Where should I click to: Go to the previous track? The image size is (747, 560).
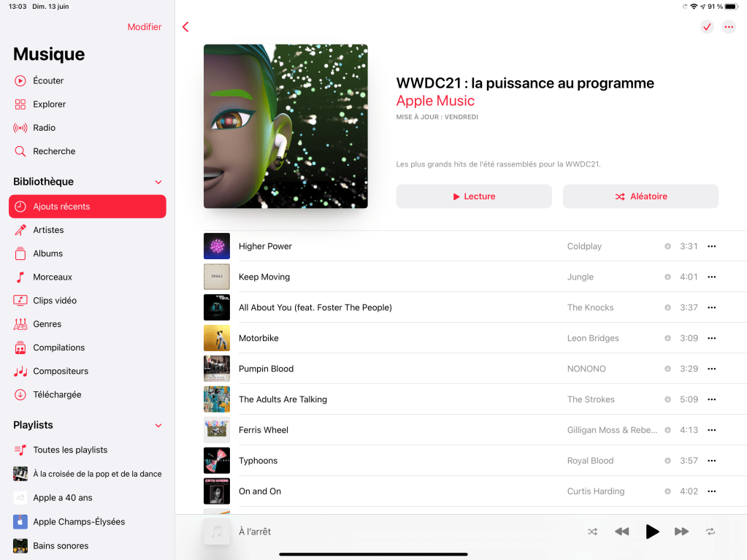tap(621, 532)
